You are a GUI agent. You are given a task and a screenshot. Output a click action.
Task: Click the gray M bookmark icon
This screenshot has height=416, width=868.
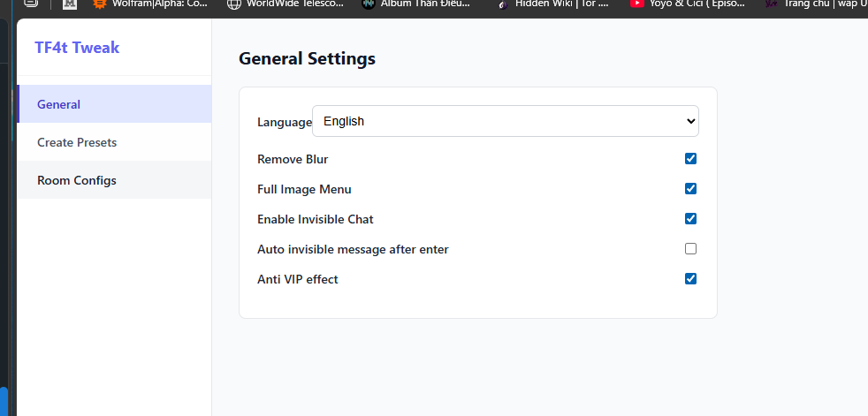(x=70, y=4)
